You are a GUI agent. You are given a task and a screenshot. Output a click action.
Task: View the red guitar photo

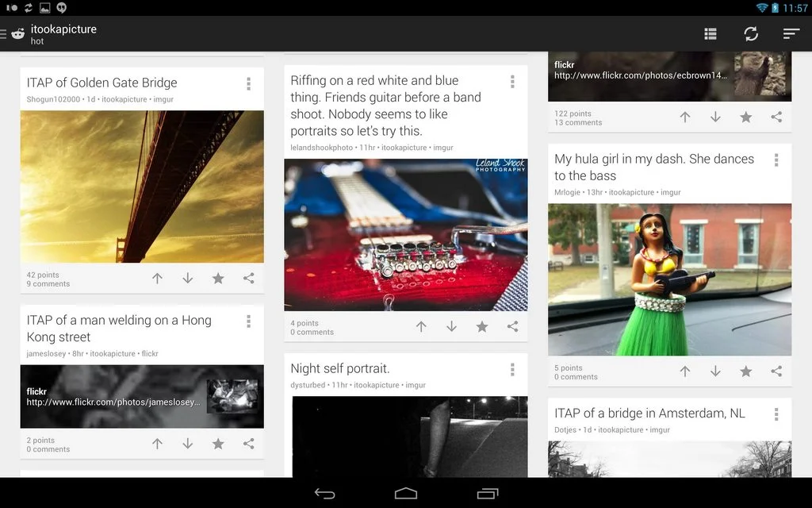tap(406, 235)
